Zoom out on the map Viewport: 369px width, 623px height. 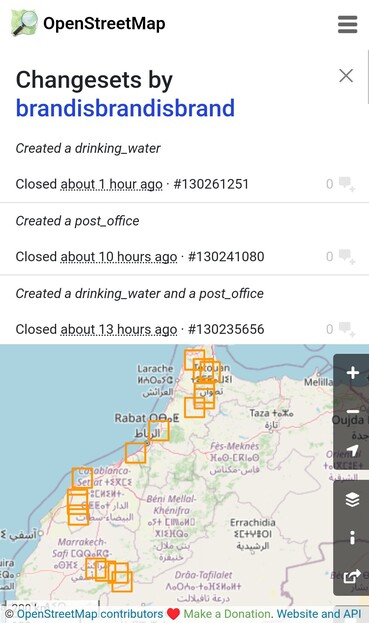[352, 411]
